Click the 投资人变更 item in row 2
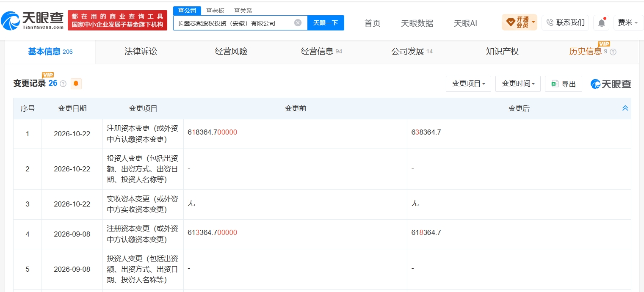The image size is (644, 292). [x=143, y=169]
